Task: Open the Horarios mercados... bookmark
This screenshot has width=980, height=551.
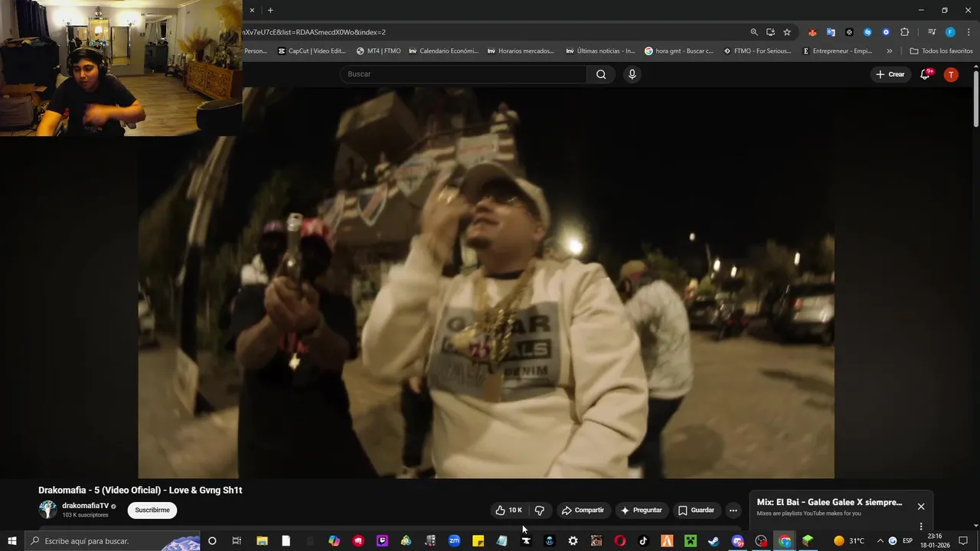Action: pos(520,51)
